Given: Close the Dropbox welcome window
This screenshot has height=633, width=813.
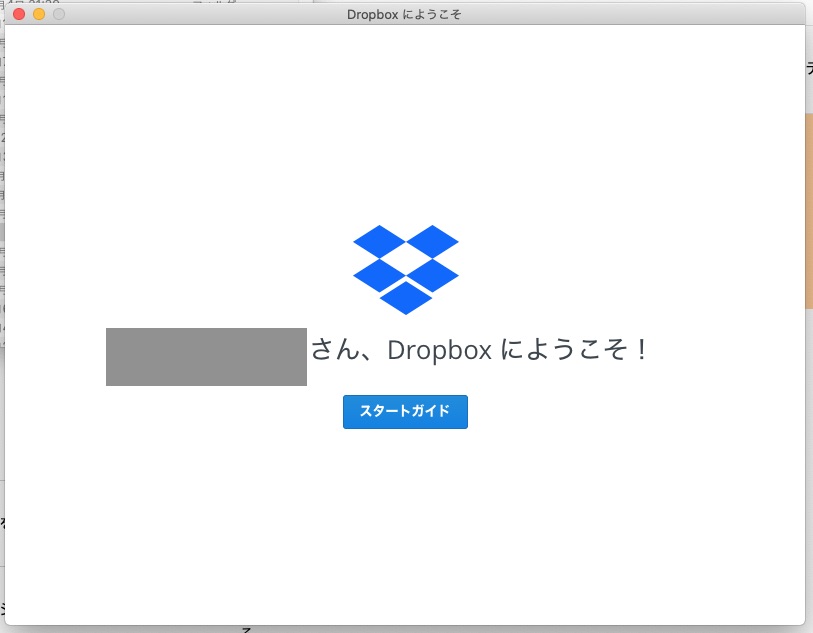Looking at the screenshot, I should point(19,14).
